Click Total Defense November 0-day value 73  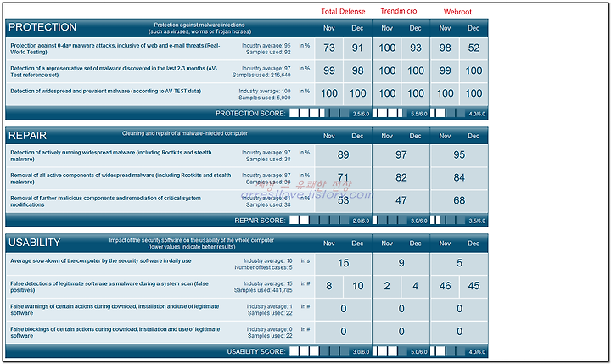point(329,48)
